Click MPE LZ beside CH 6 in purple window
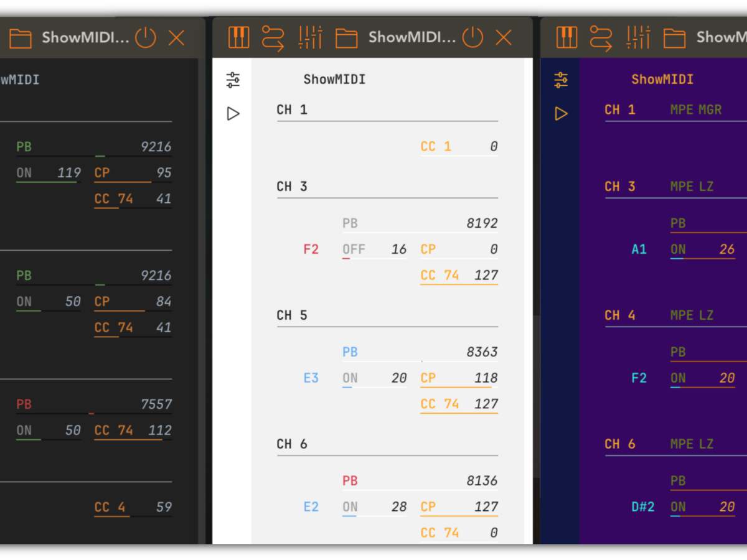The image size is (747, 560). (692, 444)
